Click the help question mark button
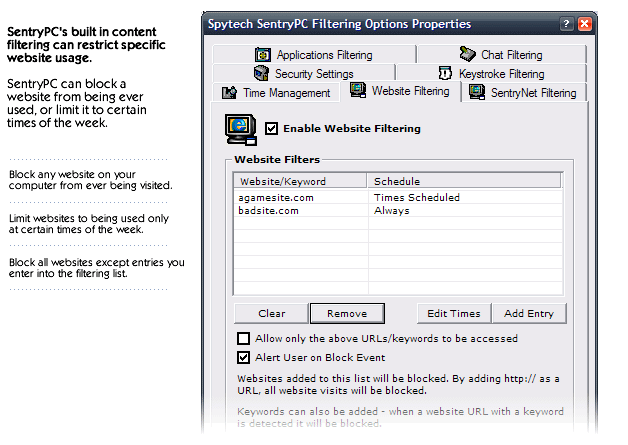Viewport: 628px width, 445px height. 566,24
